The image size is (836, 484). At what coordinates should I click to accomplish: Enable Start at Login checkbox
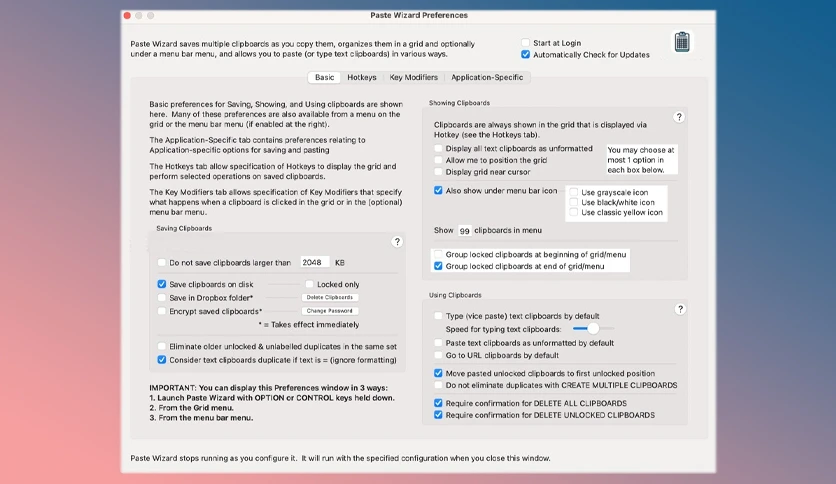pyautogui.click(x=525, y=43)
